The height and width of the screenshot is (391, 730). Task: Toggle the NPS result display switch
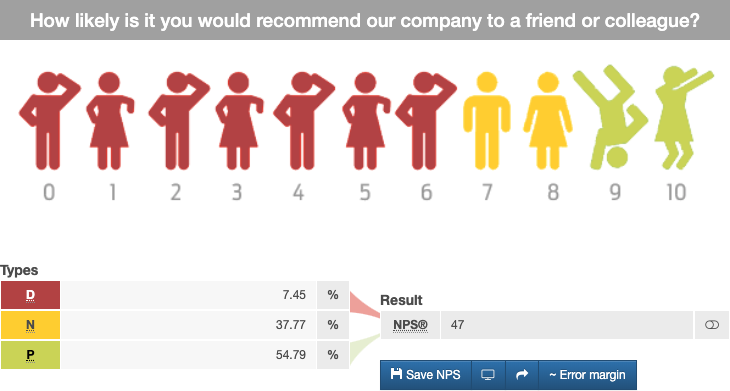pyautogui.click(x=712, y=324)
